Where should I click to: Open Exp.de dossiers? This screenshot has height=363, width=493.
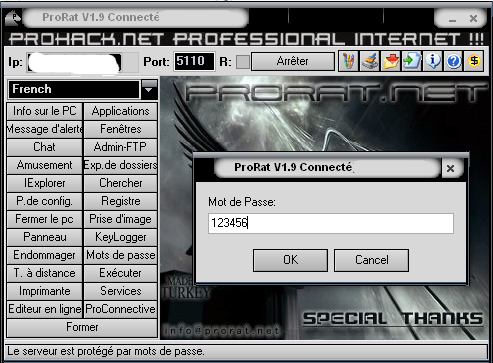[x=120, y=165]
